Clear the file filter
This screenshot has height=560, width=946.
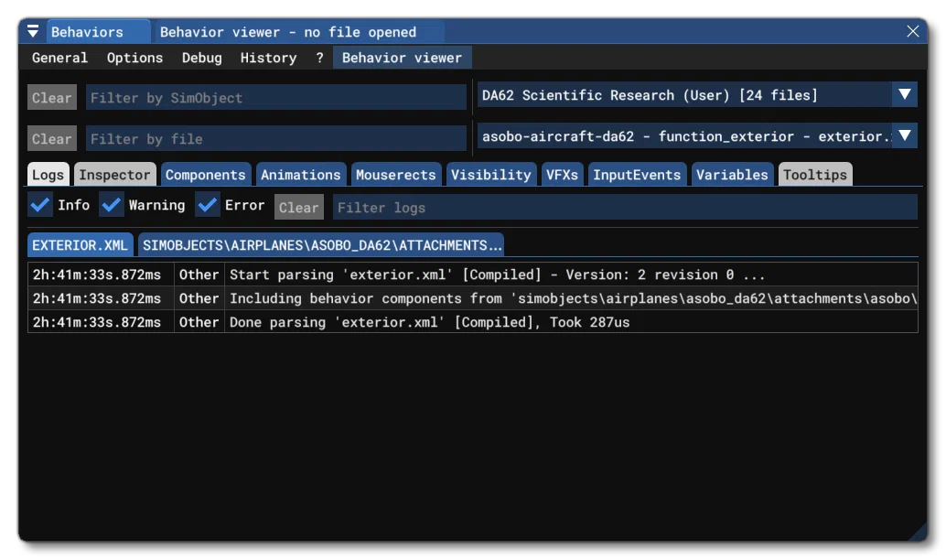pyautogui.click(x=52, y=138)
